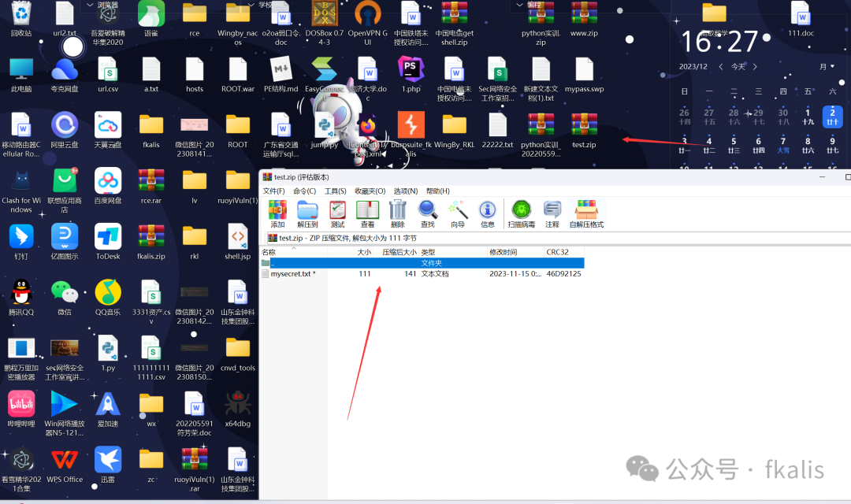The image size is (851, 504).
Task: Click the Info (信息) toolbar icon
Action: [488, 213]
